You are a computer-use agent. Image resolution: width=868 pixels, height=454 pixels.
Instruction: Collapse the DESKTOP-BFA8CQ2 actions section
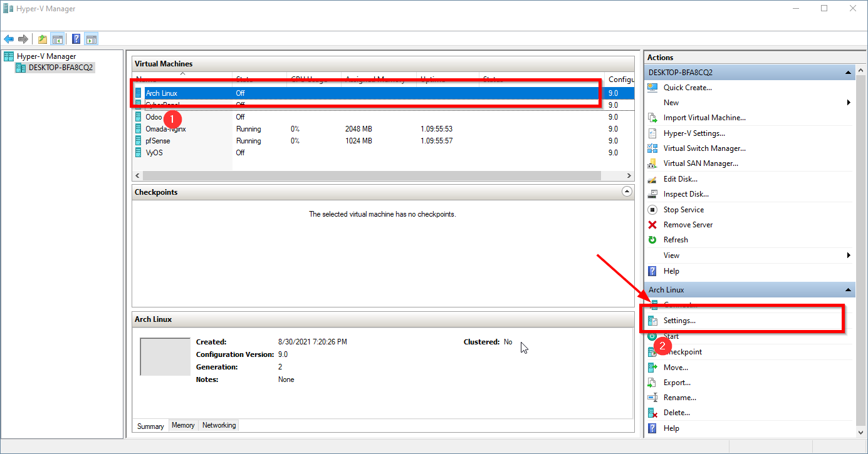(x=848, y=73)
